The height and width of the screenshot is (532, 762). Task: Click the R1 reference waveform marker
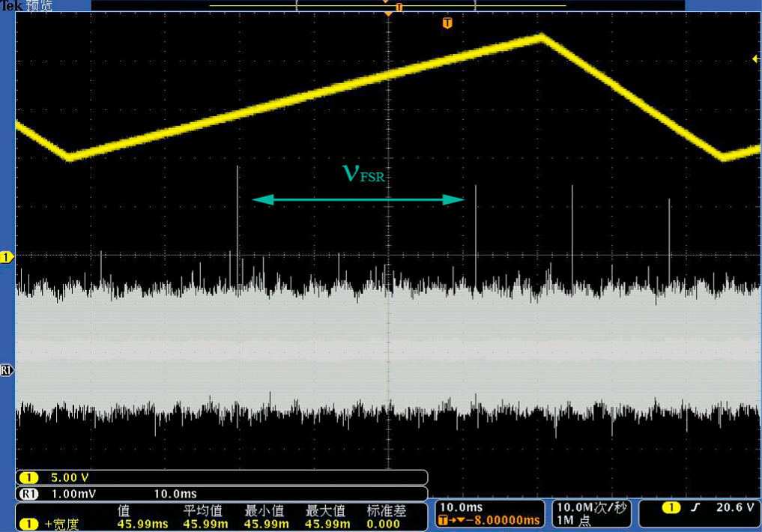tap(7, 370)
